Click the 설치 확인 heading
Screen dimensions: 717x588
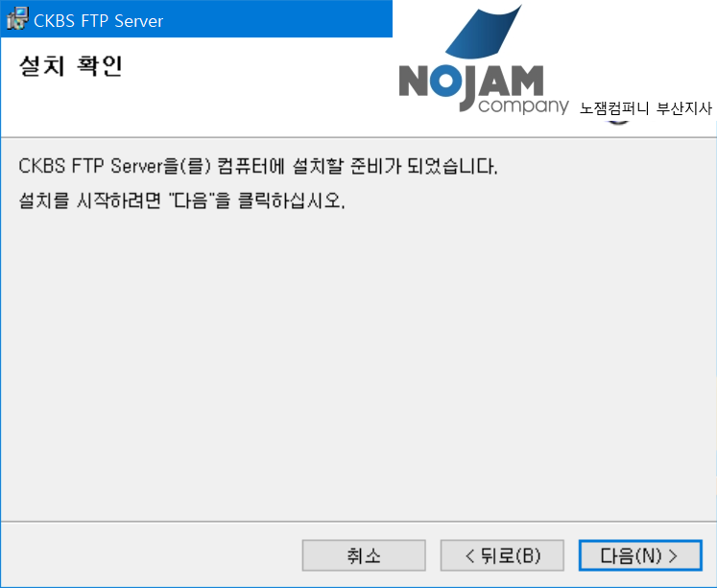click(x=71, y=66)
